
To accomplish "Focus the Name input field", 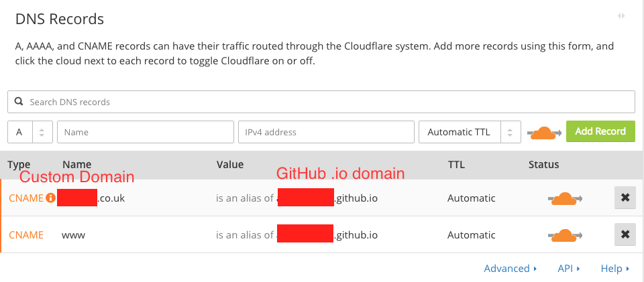I will click(146, 132).
